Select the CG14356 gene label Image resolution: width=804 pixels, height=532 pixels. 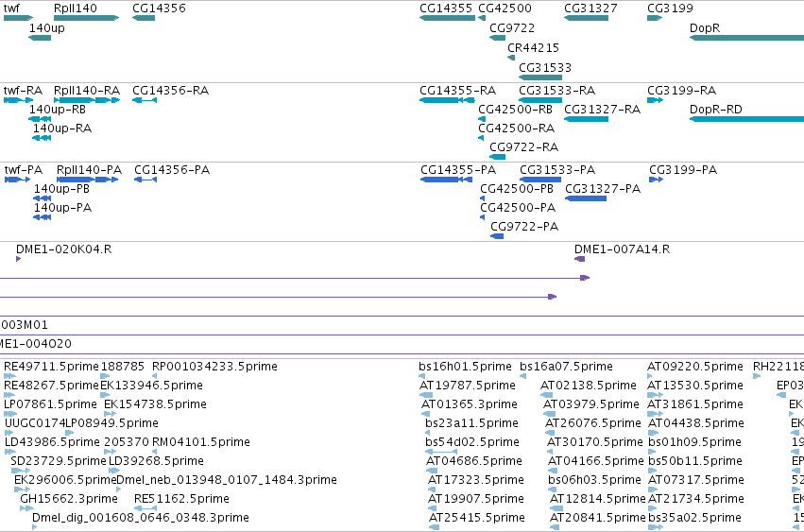[x=159, y=9]
